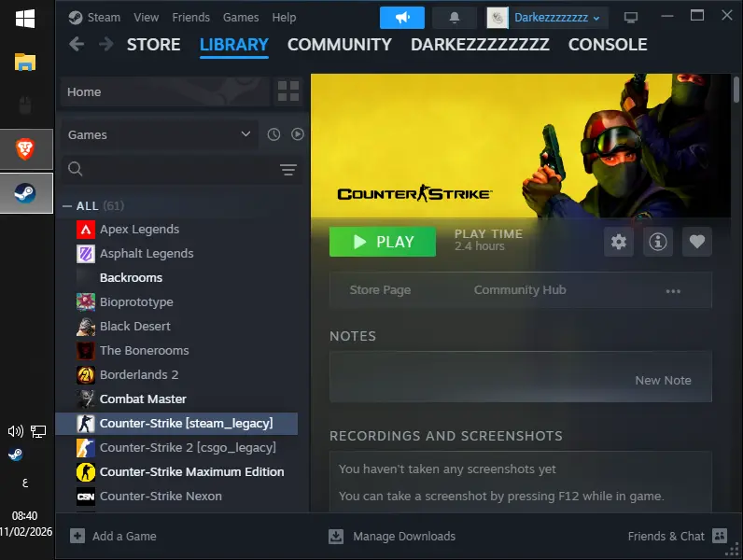Open the Store Page link
This screenshot has height=560, width=743.
(x=380, y=290)
